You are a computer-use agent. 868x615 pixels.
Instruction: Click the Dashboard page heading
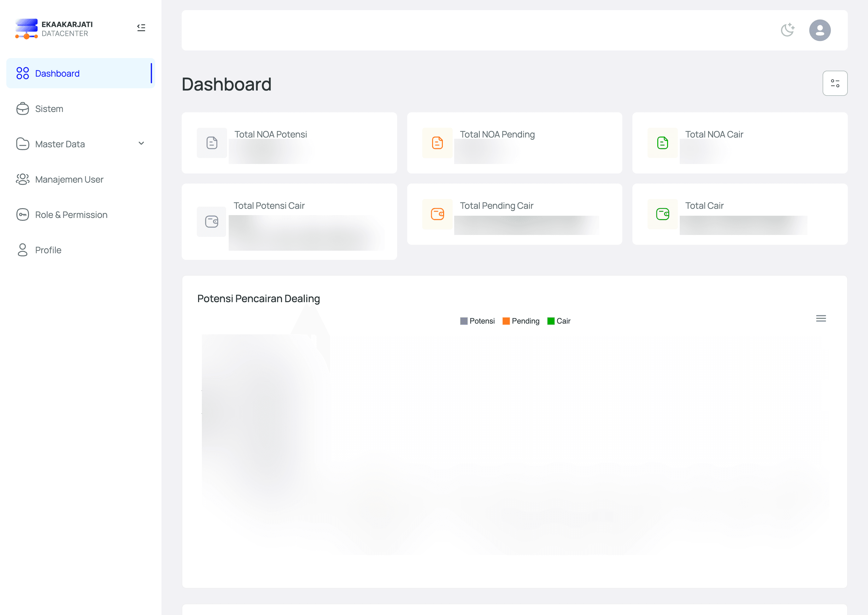[226, 84]
